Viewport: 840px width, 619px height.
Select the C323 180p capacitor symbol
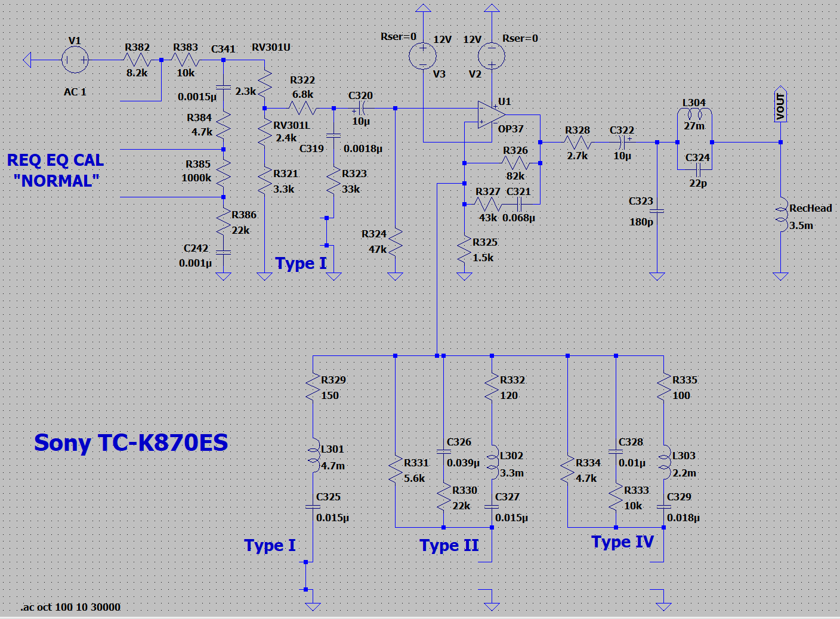(x=657, y=211)
